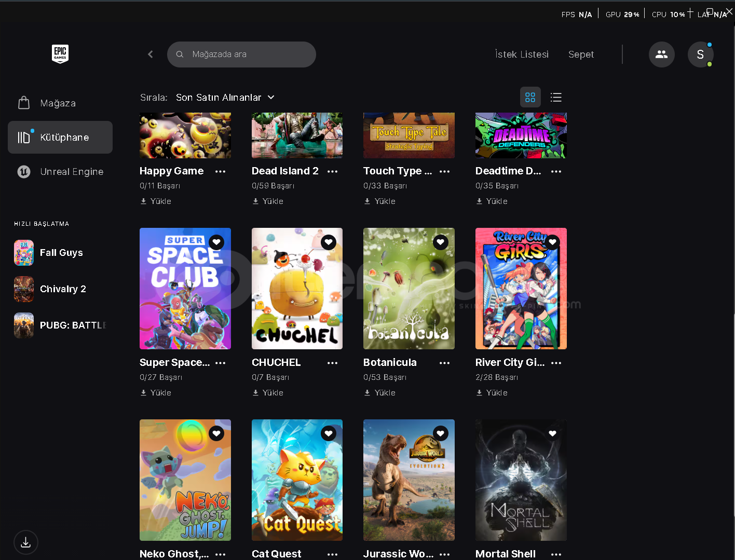Screen dimensions: 735x560
Task: Install River City Girls with Yükle
Action: coord(492,393)
